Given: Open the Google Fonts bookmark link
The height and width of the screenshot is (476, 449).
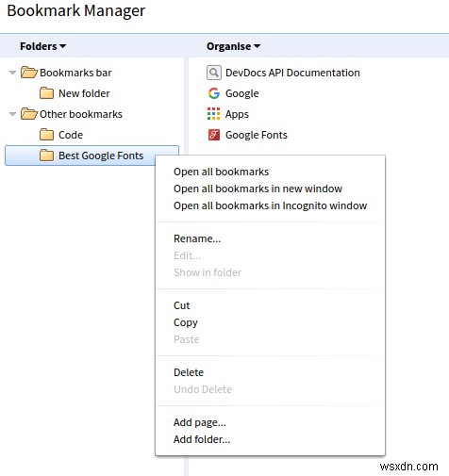Looking at the screenshot, I should 257,135.
